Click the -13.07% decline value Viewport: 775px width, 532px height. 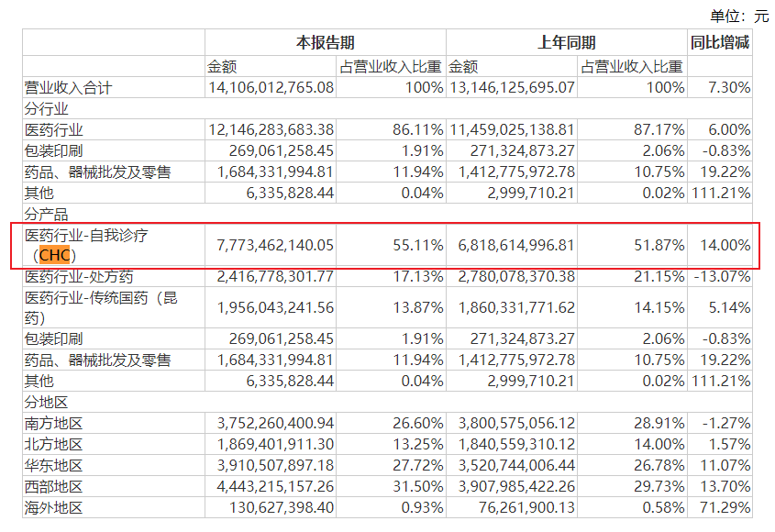click(722, 276)
